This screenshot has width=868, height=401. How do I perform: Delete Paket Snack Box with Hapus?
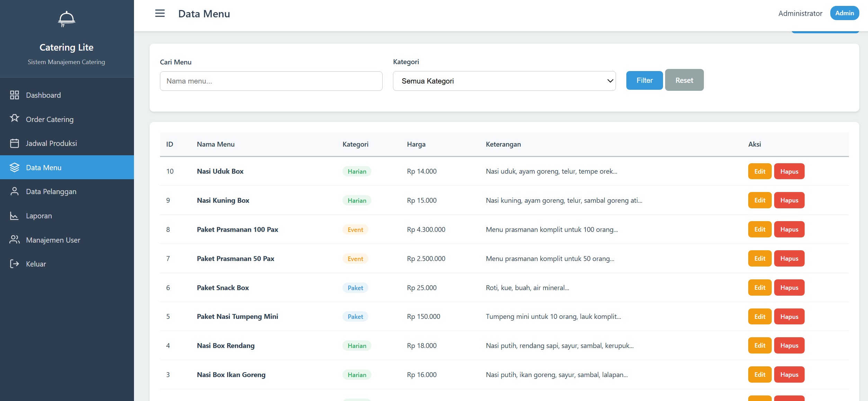pos(789,288)
